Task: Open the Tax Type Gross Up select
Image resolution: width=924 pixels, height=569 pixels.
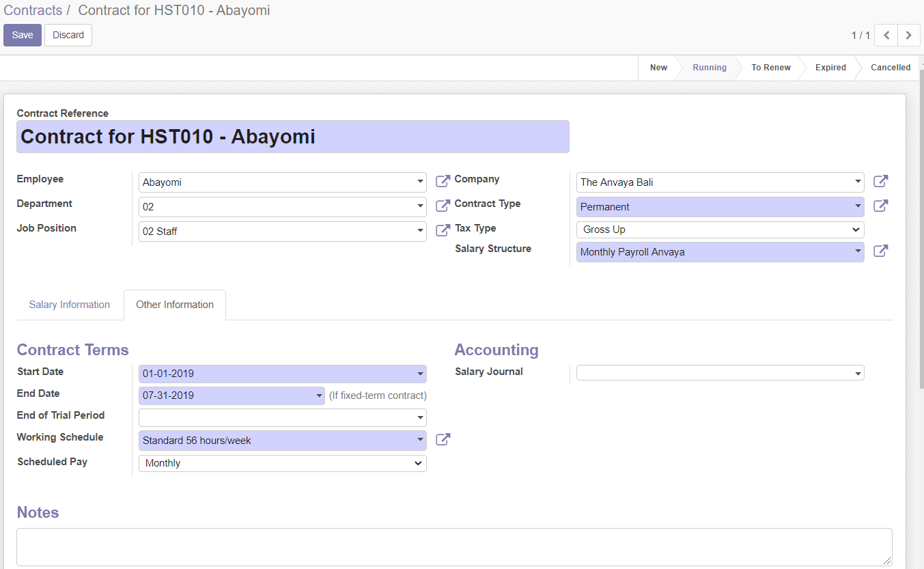Action: pos(720,230)
